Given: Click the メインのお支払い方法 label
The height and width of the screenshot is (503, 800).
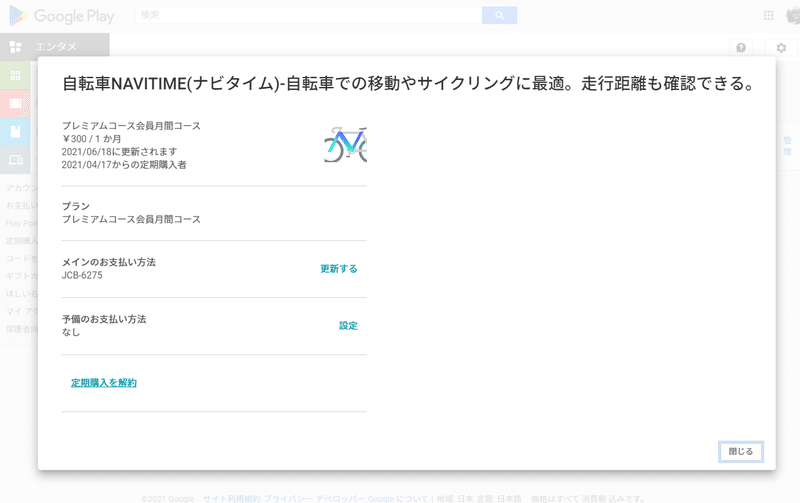Looking at the screenshot, I should [x=109, y=262].
